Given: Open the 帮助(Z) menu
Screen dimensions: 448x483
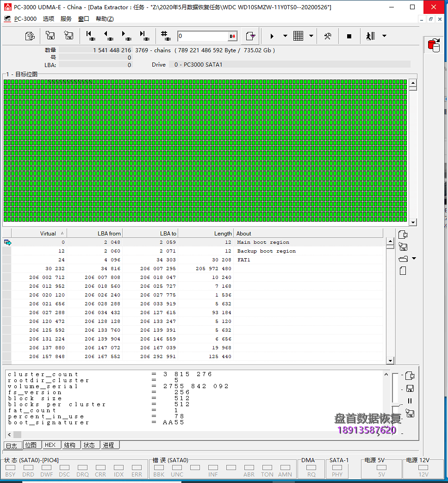Looking at the screenshot, I should [x=105, y=19].
